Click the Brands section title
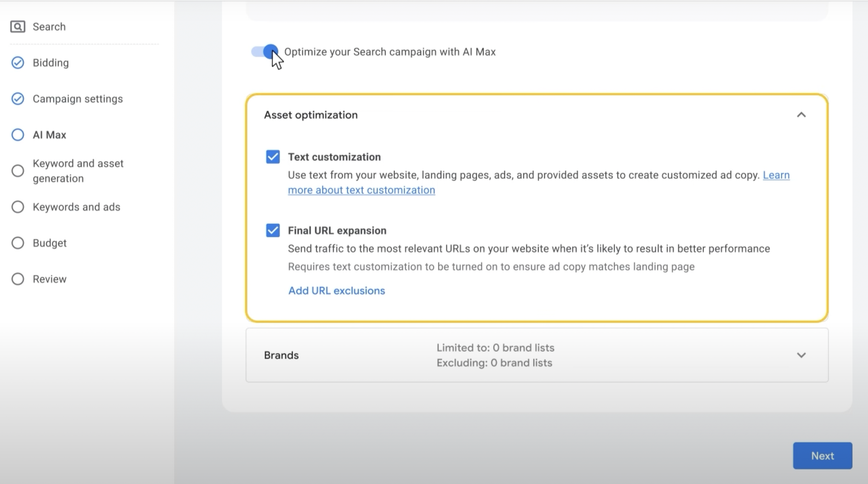Screen dimensions: 868x484 click(x=281, y=355)
